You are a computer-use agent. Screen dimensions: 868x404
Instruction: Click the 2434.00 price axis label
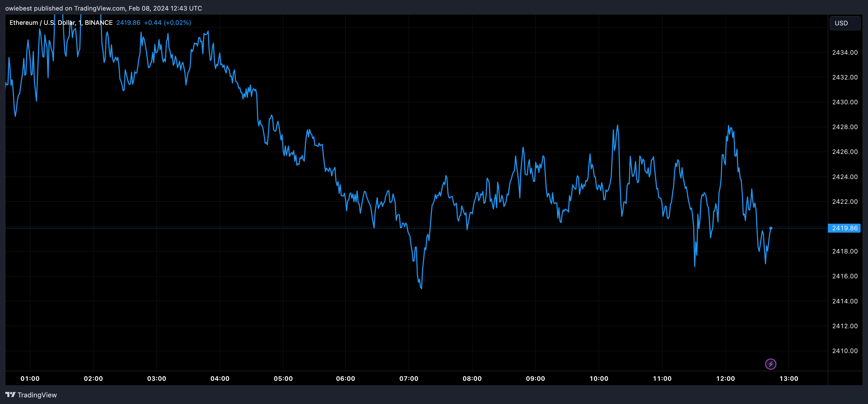[x=845, y=52]
